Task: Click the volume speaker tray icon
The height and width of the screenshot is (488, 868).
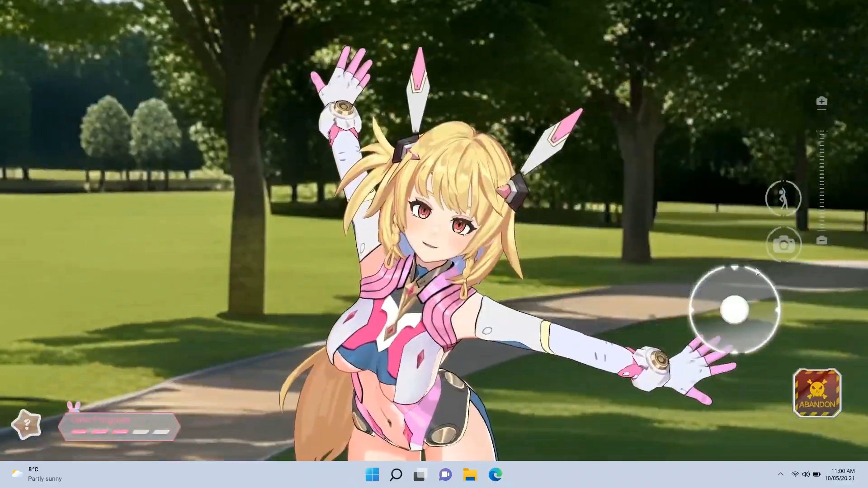Action: [806, 474]
